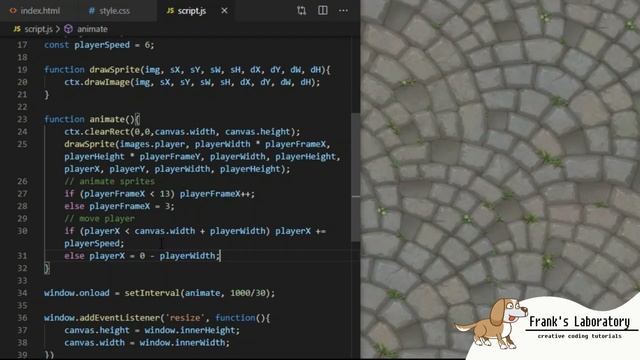Click 'if (playerFrameX < 13)' line
The width and height of the screenshot is (640, 360).
pyautogui.click(x=160, y=194)
